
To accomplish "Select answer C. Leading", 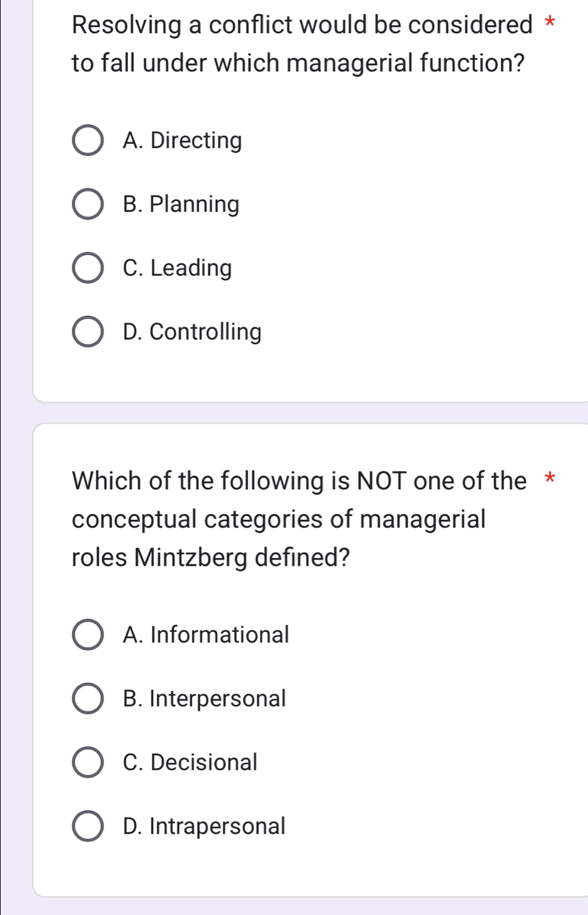I will (x=88, y=268).
